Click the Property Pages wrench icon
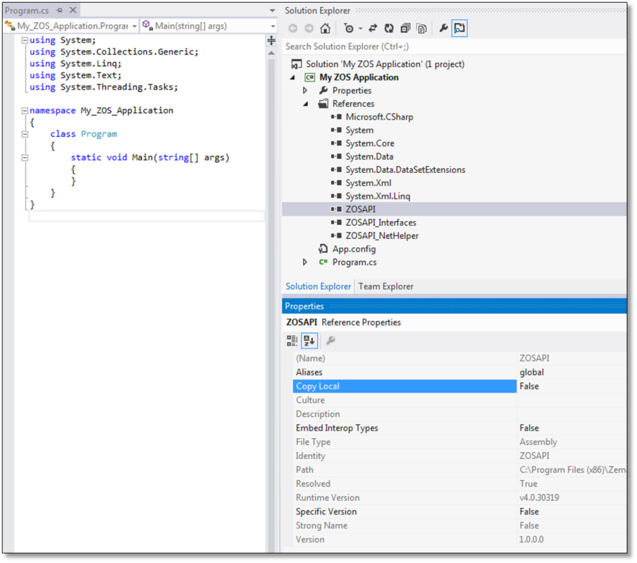 pyautogui.click(x=331, y=340)
